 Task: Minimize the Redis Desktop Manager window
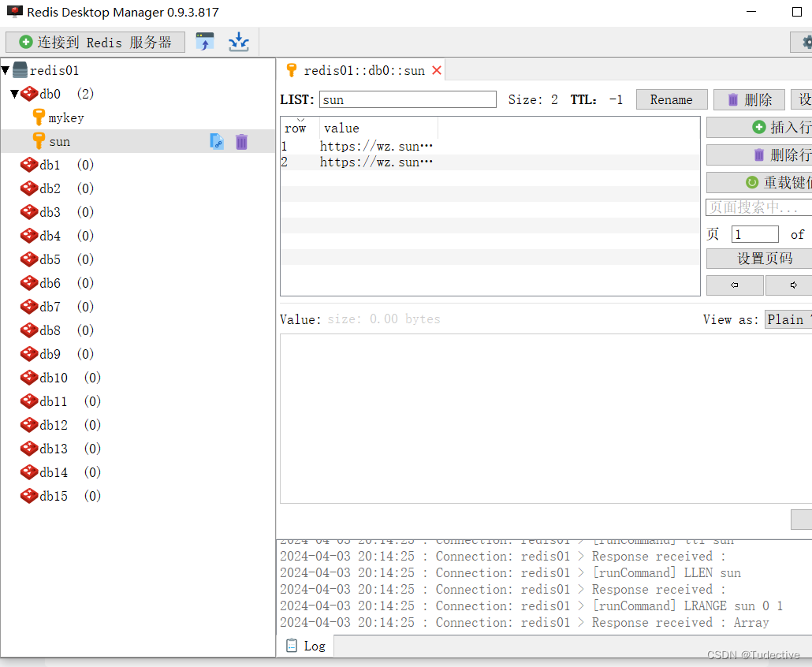751,12
